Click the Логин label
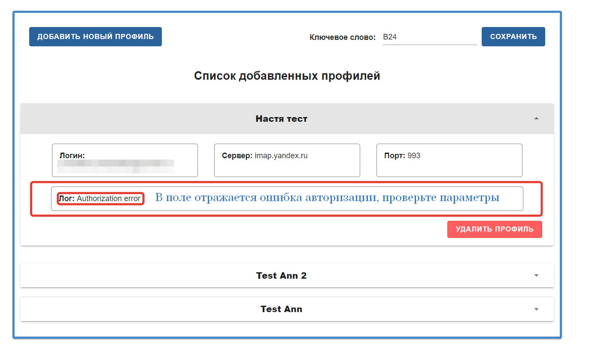The image size is (598, 364). tap(72, 156)
